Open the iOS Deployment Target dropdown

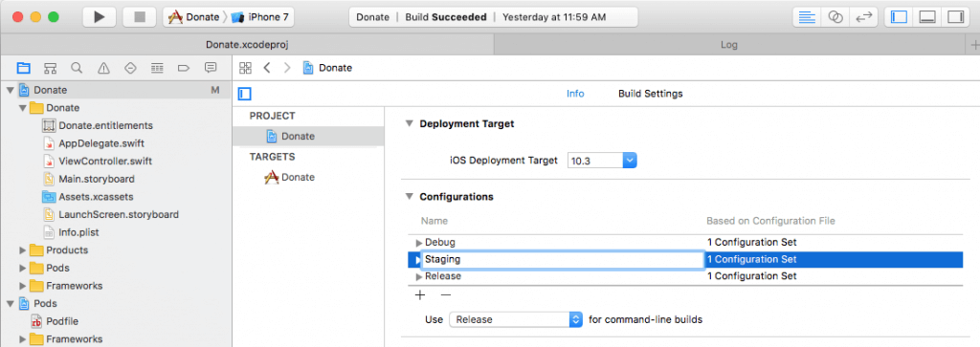[x=603, y=161]
